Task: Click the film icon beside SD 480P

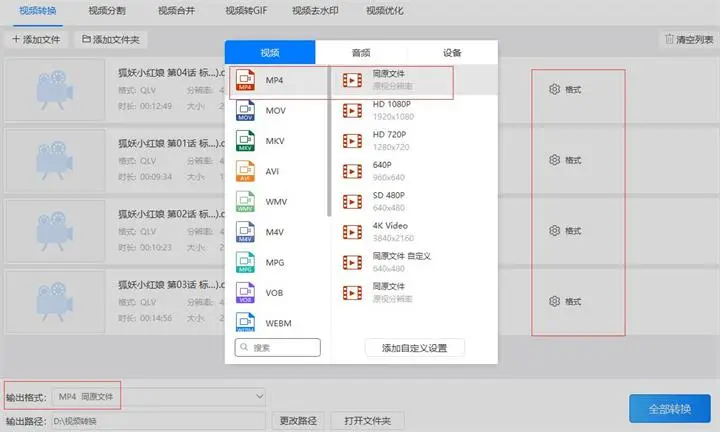Action: (x=352, y=202)
